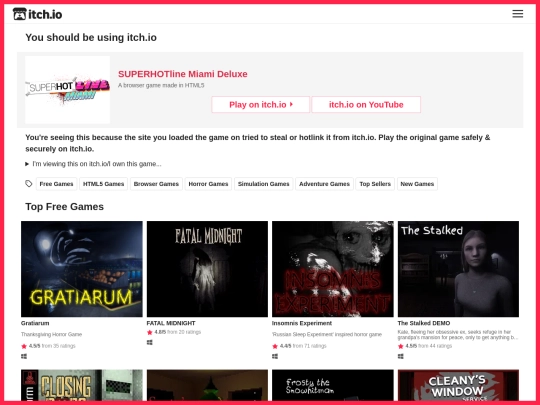The height and width of the screenshot is (405, 540).
Task: Click Insomnis Experiment 'from 71 ratings' text
Action: click(x=309, y=346)
